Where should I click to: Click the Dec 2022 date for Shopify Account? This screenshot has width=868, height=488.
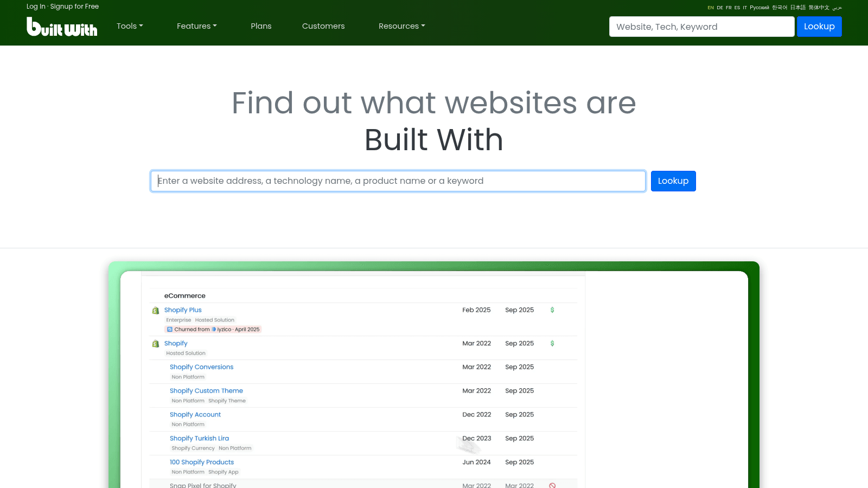(x=477, y=415)
